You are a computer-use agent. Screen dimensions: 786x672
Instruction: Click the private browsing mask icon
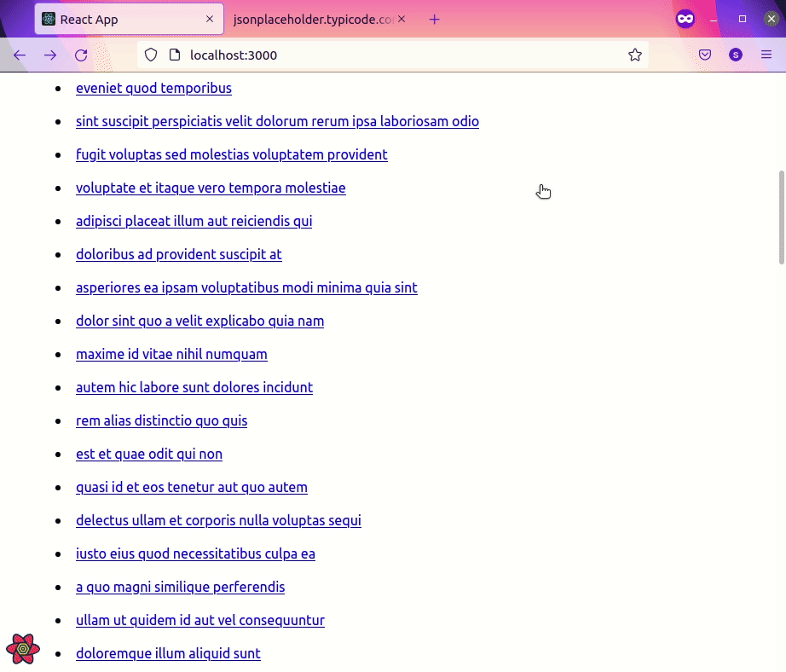(x=685, y=20)
